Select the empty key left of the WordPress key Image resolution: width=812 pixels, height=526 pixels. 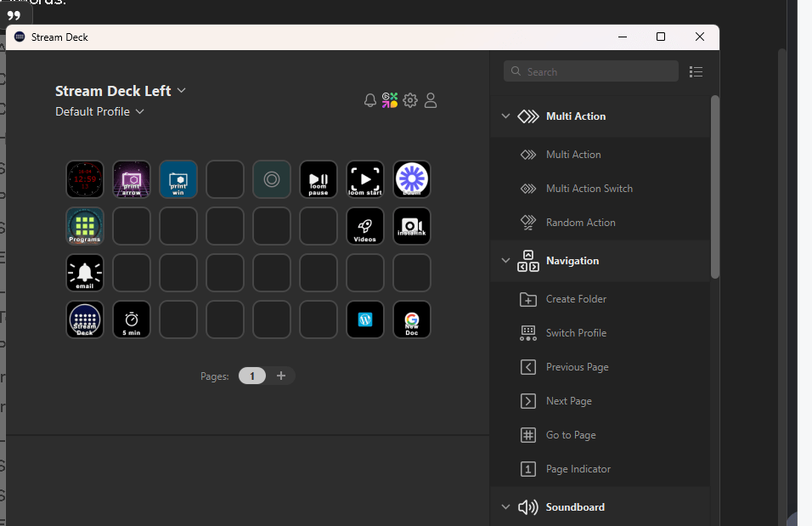[319, 320]
